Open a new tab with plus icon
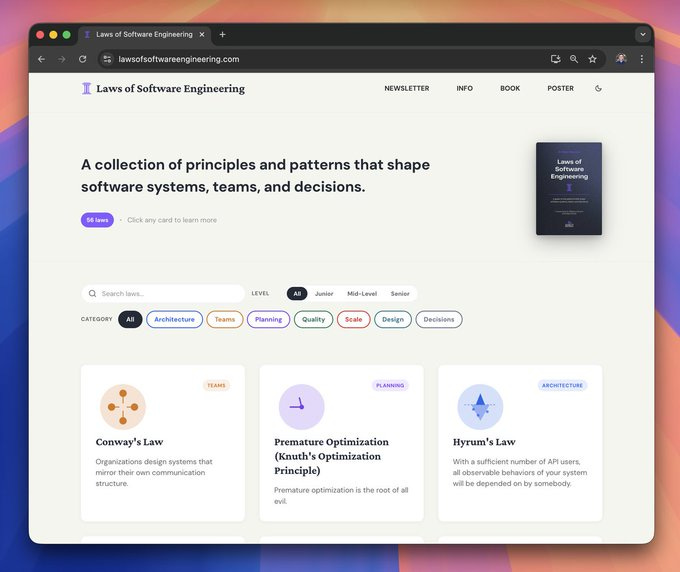 [x=222, y=34]
